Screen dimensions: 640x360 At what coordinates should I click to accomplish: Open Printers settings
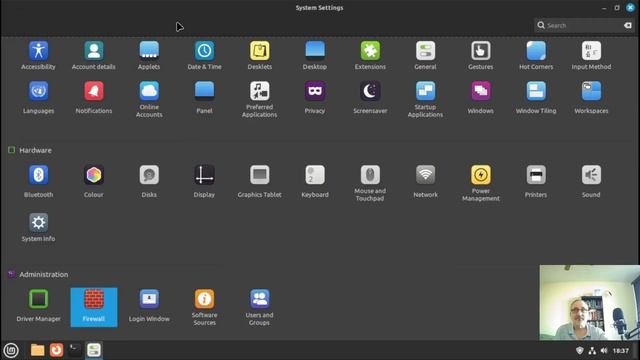click(536, 182)
